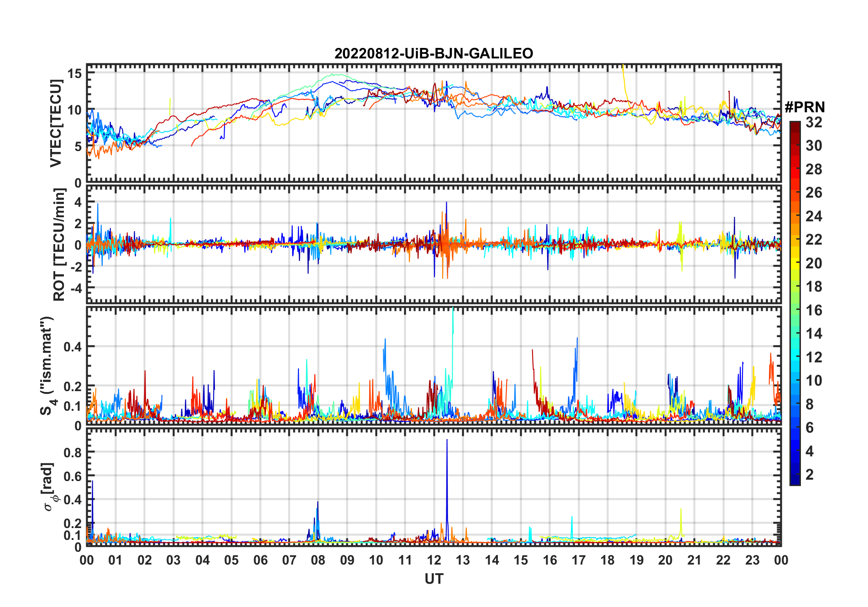Click the 5 tick on the VTEC axis
Screen dimensions: 868x607
coord(78,147)
